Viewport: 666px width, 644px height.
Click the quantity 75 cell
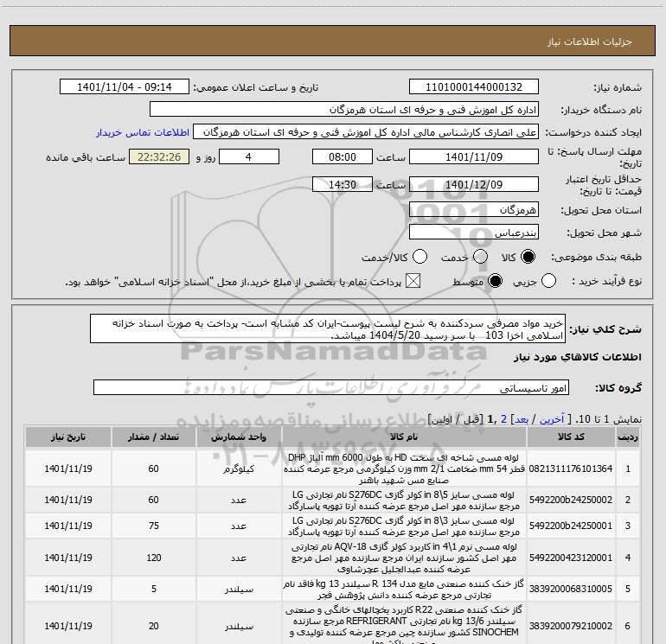[x=153, y=526]
